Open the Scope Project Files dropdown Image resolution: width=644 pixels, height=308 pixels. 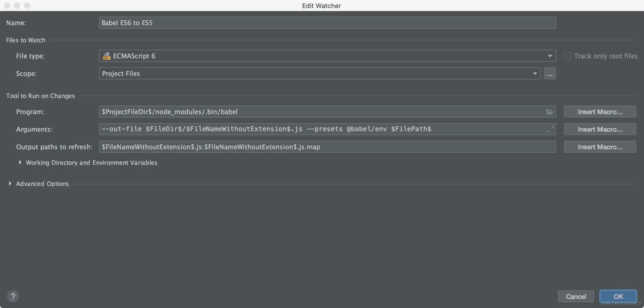click(x=535, y=74)
